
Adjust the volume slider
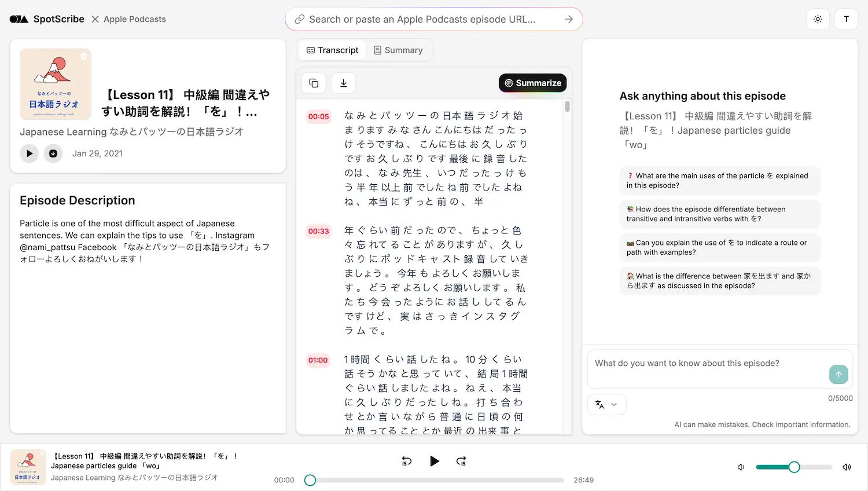pyautogui.click(x=795, y=467)
